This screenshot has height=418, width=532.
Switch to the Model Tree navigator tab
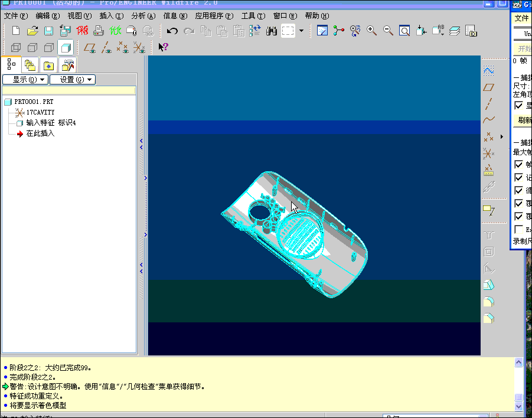click(11, 64)
